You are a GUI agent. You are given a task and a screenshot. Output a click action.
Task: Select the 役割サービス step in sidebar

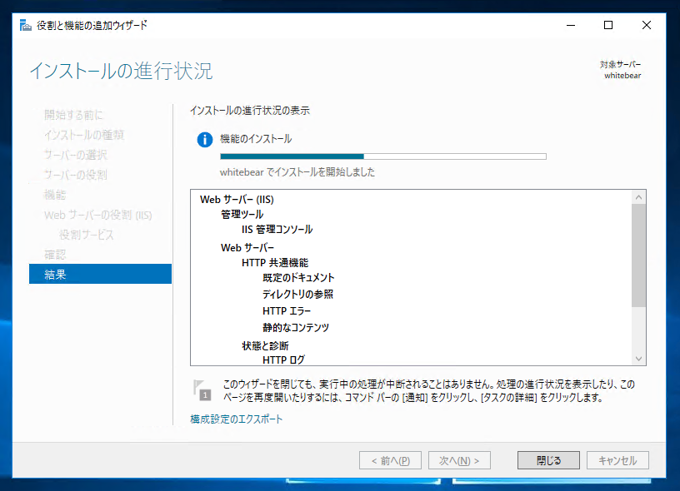[x=86, y=235]
